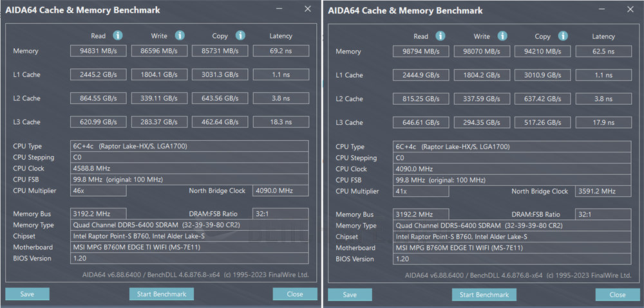Click North Bridge Clock 3591.2 MHz
Screen dimensions: 644x308
coord(604,191)
